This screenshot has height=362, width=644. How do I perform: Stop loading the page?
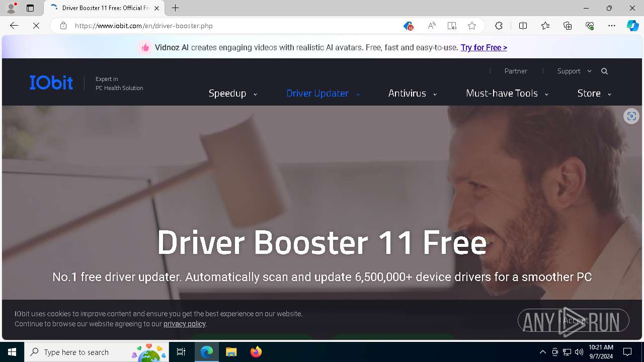pos(36,26)
